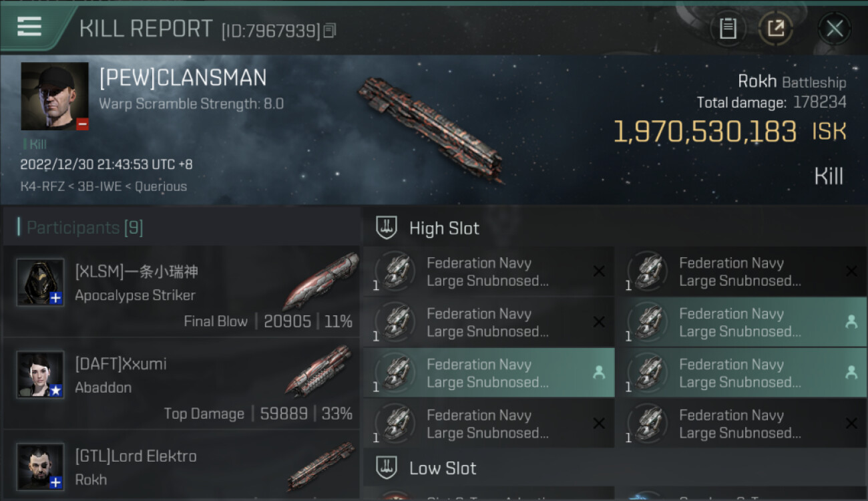View the [XLSM] participant's portrait

coord(41,282)
